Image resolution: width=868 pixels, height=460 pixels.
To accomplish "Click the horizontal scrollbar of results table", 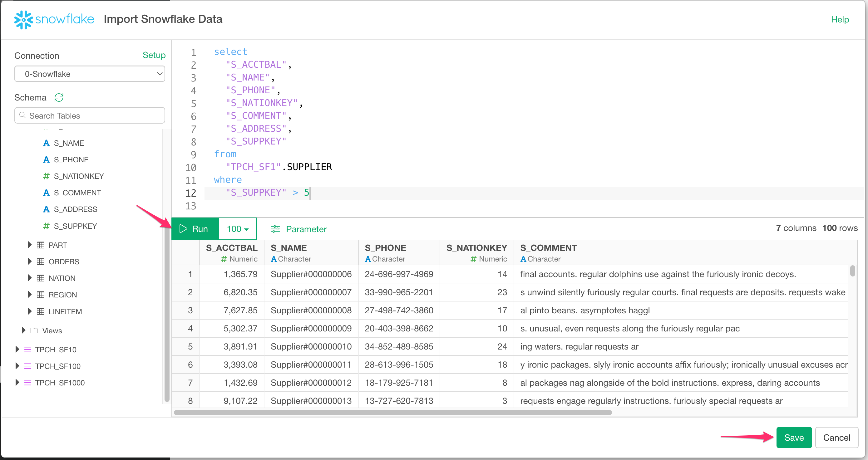I will point(392,413).
